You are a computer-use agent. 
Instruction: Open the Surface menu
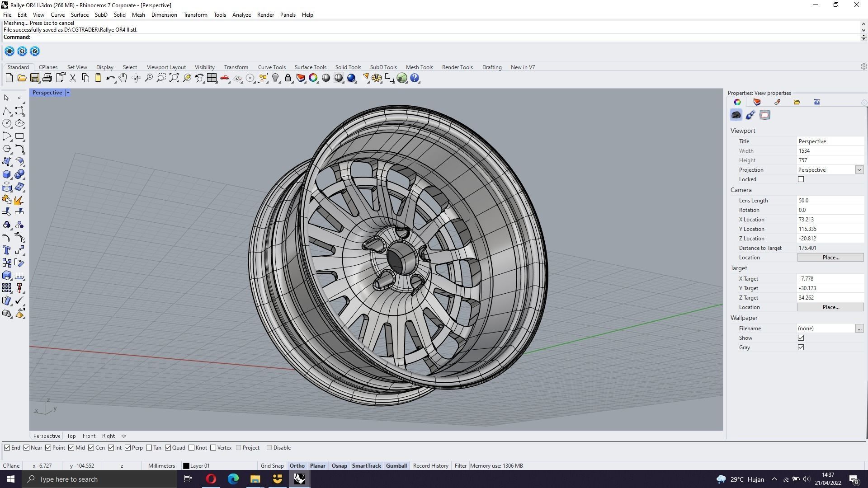(x=80, y=15)
